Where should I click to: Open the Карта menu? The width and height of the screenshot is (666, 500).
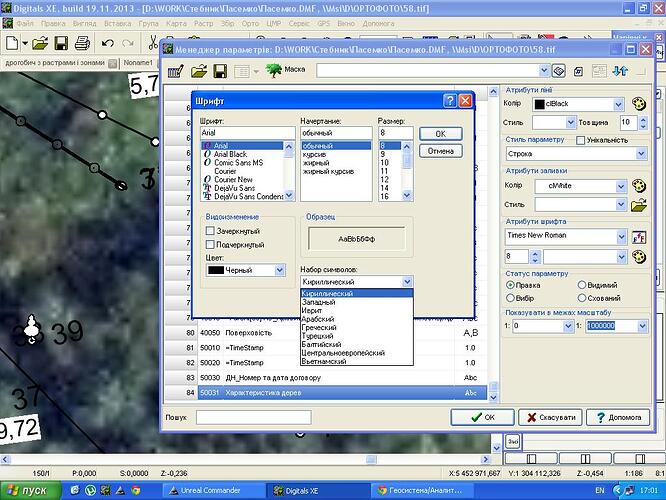[176, 23]
